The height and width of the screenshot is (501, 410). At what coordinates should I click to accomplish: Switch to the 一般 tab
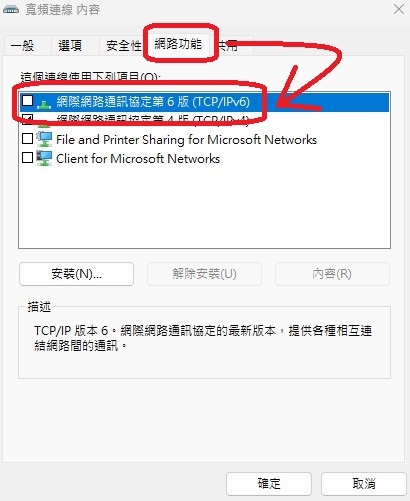[23, 45]
